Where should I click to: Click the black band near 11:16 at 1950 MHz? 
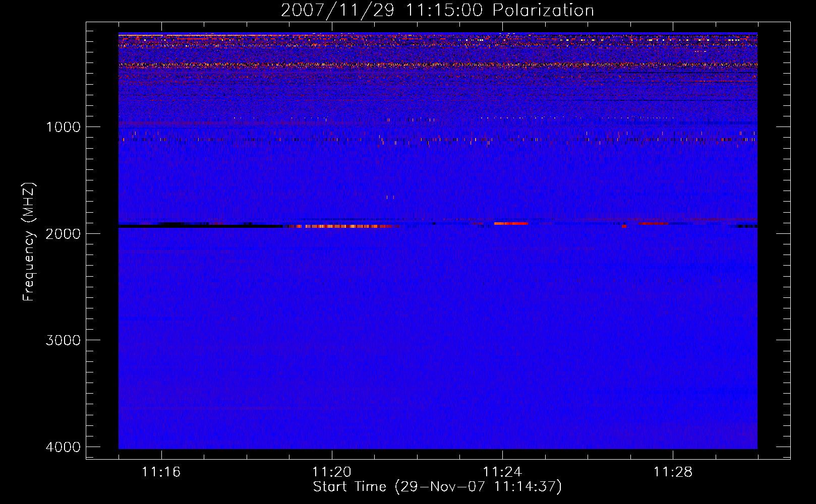[202, 226]
